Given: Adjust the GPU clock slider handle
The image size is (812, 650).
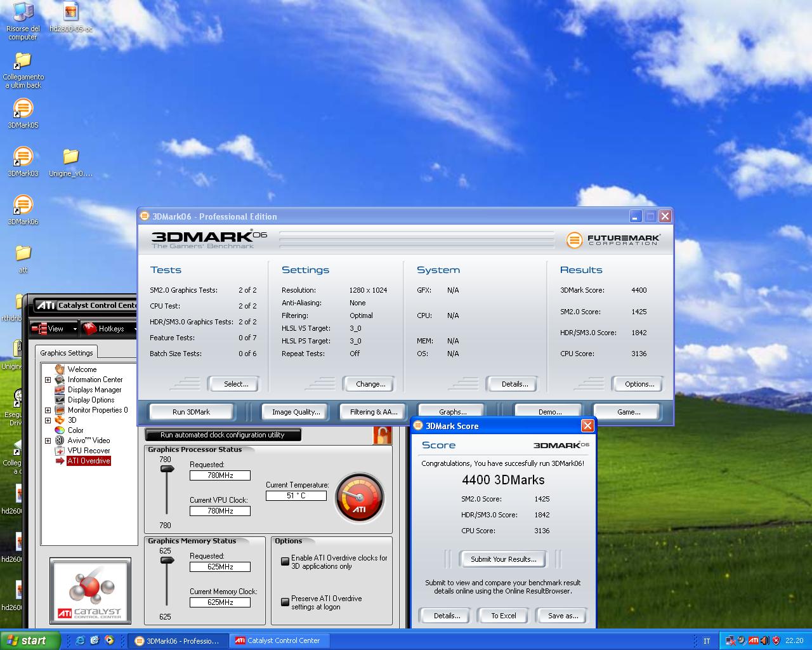Looking at the screenshot, I should 167,469.
